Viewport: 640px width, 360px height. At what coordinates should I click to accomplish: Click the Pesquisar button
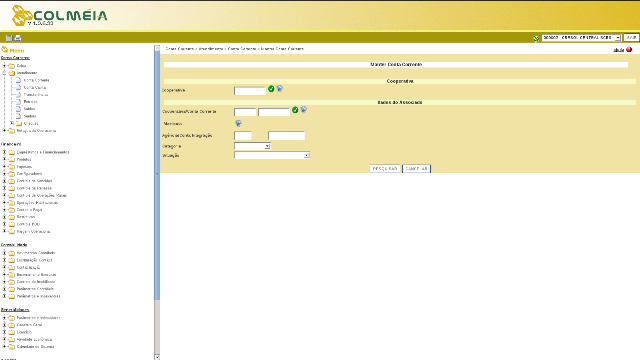pyautogui.click(x=385, y=169)
